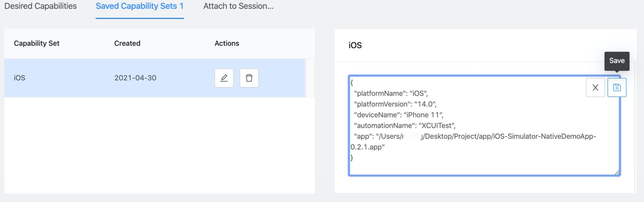This screenshot has width=644, height=202.
Task: Cancel JSON editing with the X icon
Action: point(595,87)
